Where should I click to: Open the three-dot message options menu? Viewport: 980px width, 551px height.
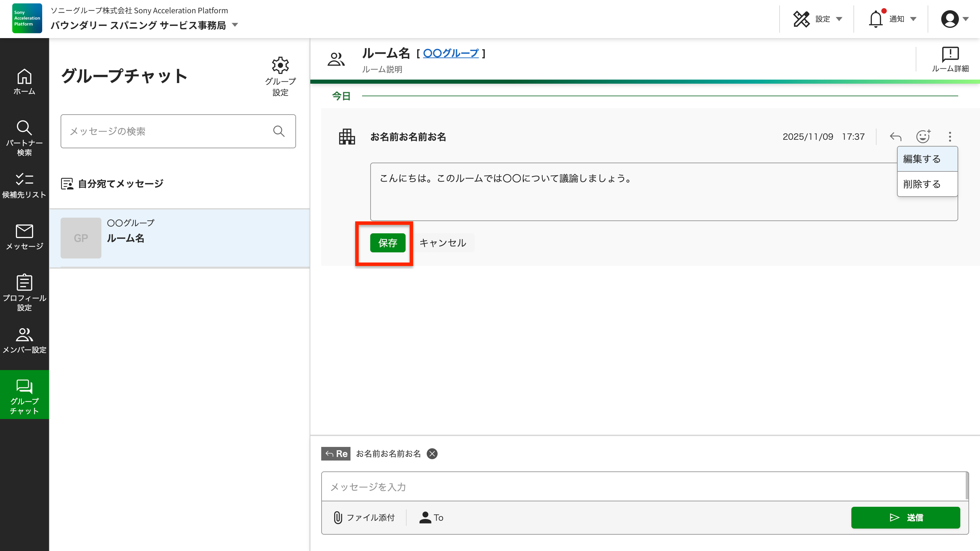pyautogui.click(x=950, y=136)
